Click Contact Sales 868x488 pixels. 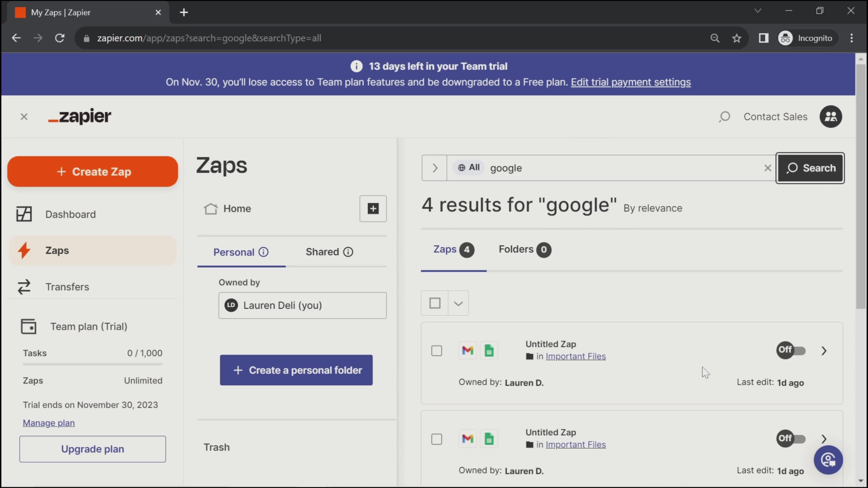[x=776, y=117]
